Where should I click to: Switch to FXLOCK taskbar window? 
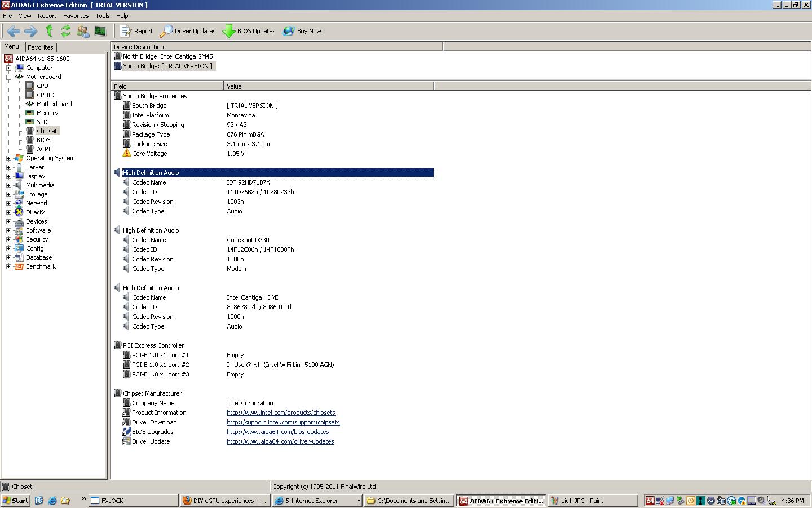[x=134, y=501]
